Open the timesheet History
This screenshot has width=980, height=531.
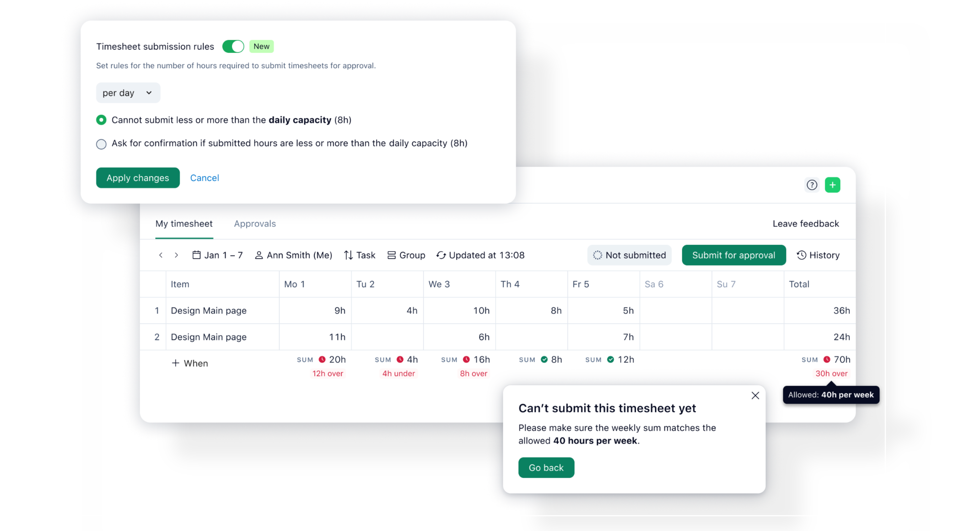(818, 255)
